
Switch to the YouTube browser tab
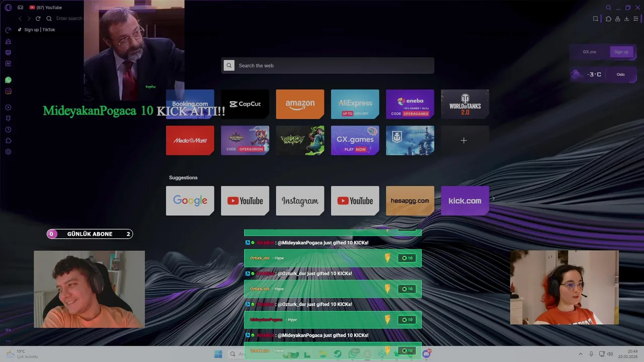[46, 8]
